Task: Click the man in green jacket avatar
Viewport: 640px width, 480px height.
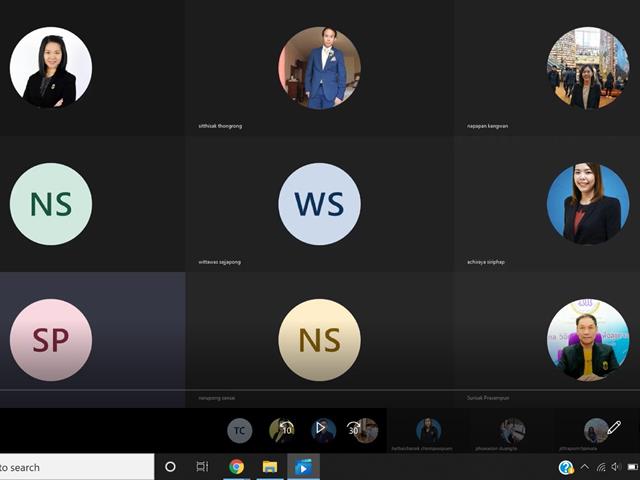Action: [588, 340]
